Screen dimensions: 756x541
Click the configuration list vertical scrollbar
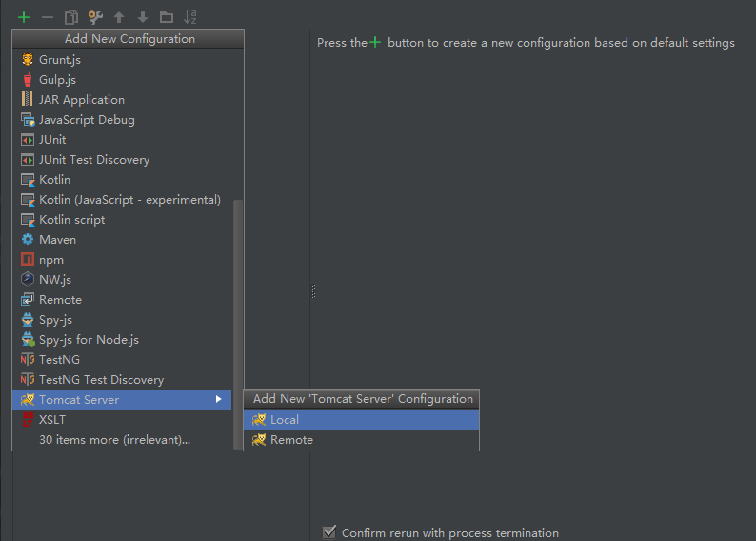238,325
